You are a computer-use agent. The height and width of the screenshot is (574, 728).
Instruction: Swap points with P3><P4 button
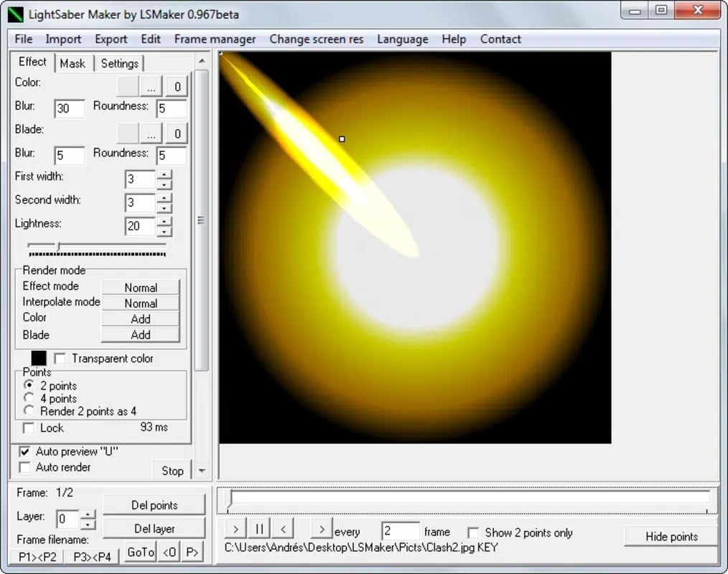tap(91, 556)
